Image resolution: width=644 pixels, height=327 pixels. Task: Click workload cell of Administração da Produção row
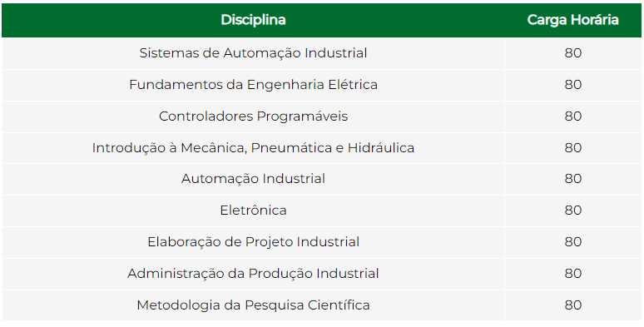tap(573, 274)
